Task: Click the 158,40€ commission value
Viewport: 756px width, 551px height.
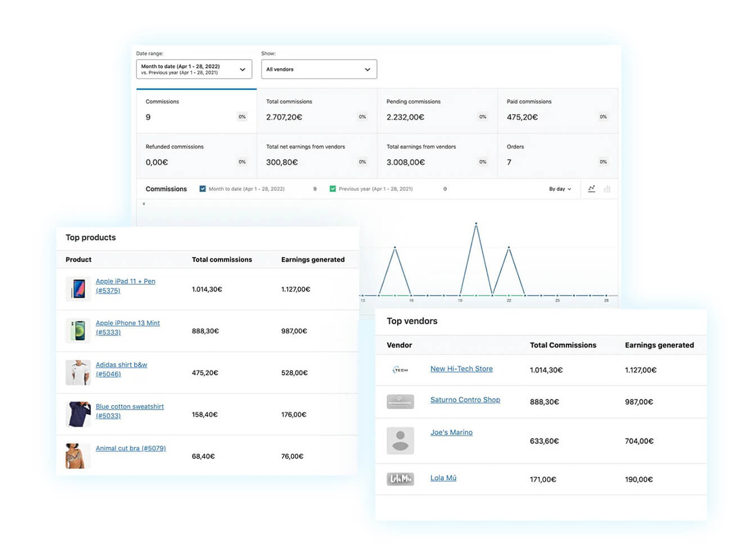Action: [205, 414]
